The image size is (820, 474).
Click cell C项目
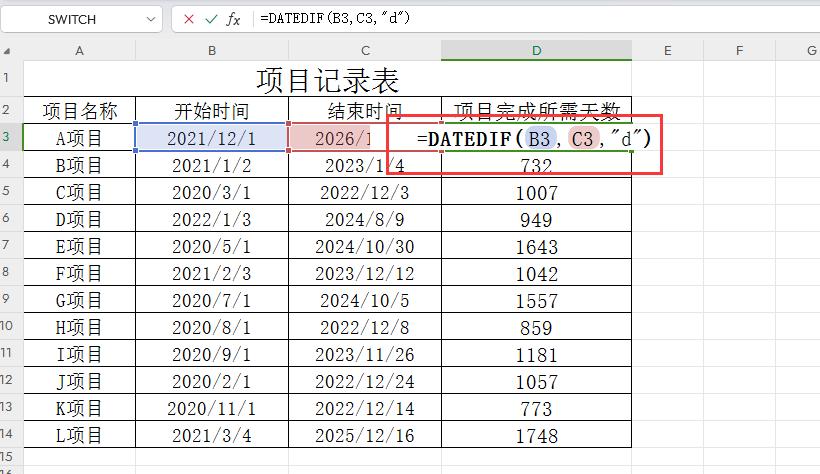click(79, 192)
